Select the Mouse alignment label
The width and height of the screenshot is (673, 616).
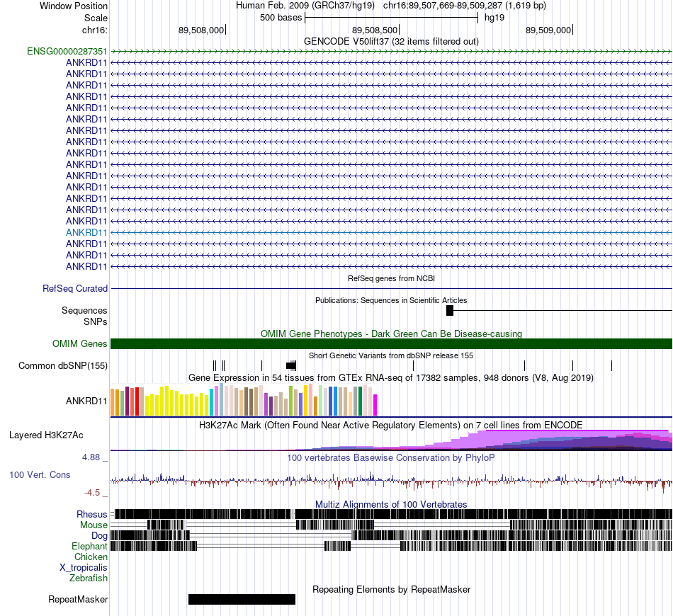[x=94, y=525]
